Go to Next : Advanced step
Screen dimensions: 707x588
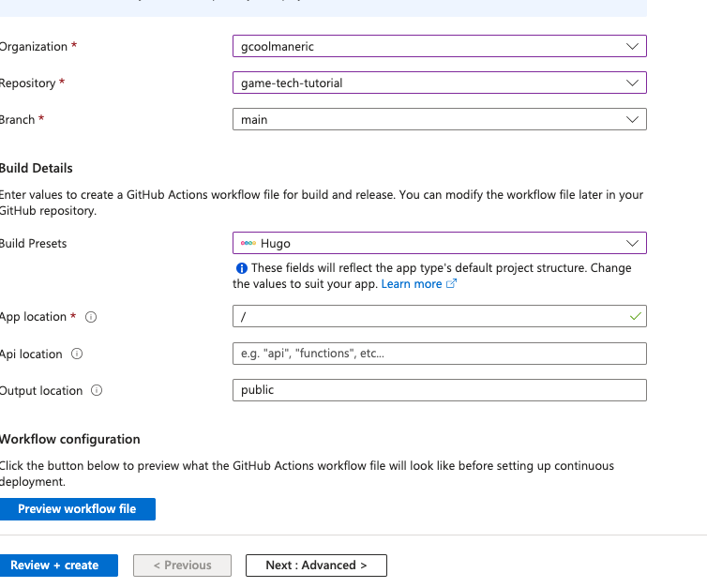[x=316, y=565]
